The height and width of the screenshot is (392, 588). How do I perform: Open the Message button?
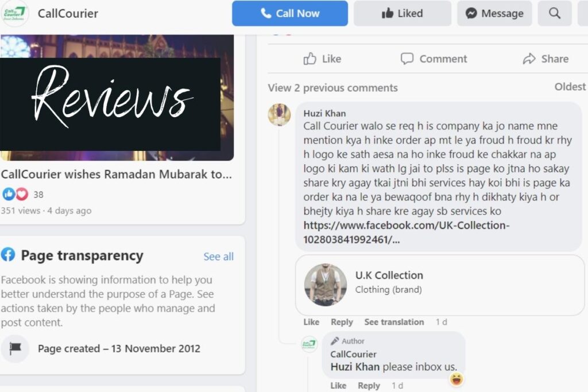(x=494, y=14)
